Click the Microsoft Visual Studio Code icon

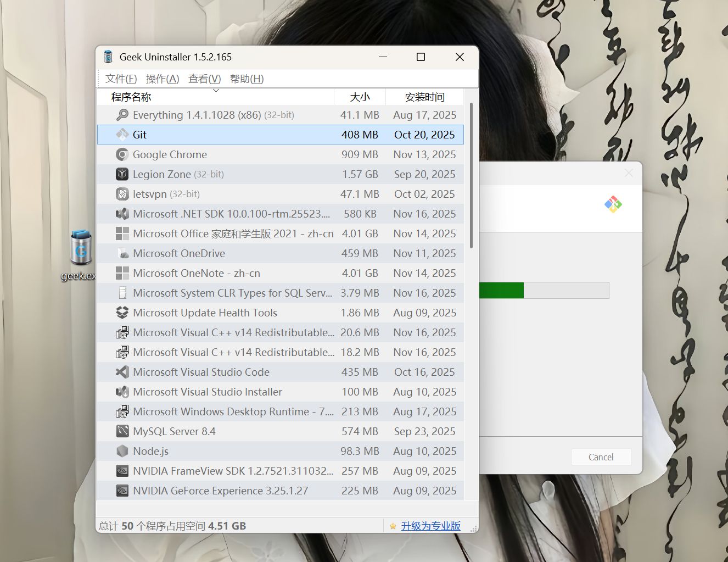[x=122, y=372]
